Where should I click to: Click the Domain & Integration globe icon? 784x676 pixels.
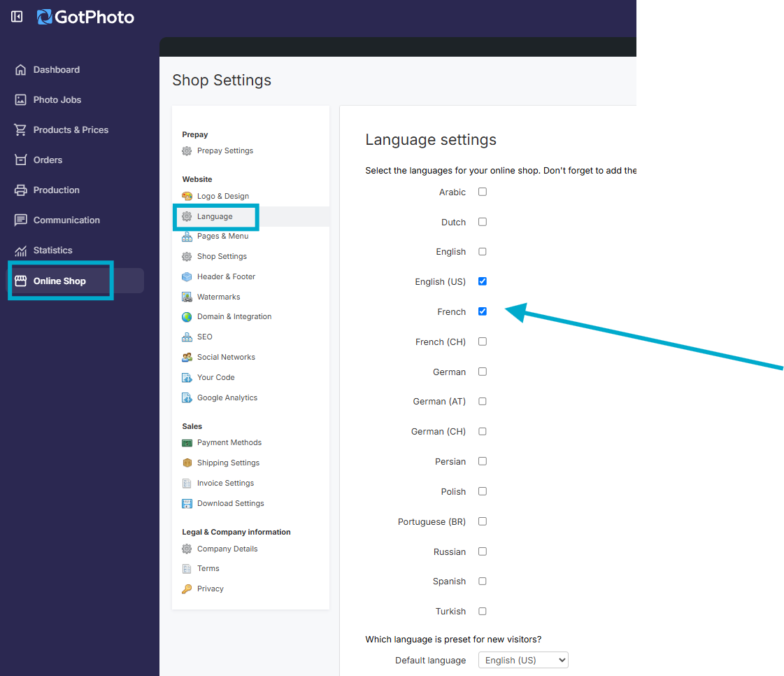[x=187, y=317]
